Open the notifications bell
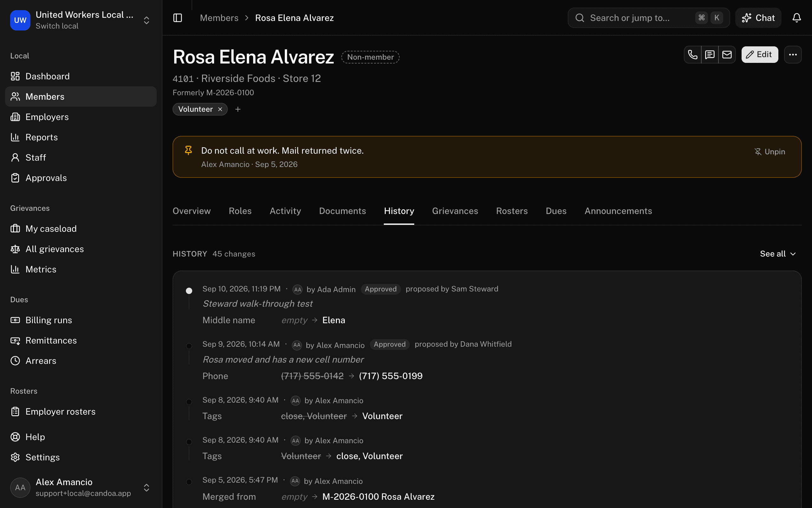This screenshot has width=812, height=508. pyautogui.click(x=796, y=18)
